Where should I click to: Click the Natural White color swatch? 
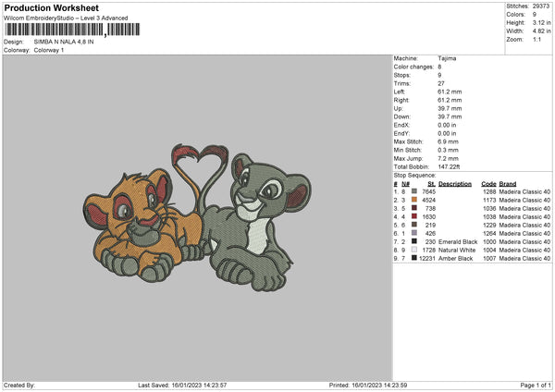point(413,250)
